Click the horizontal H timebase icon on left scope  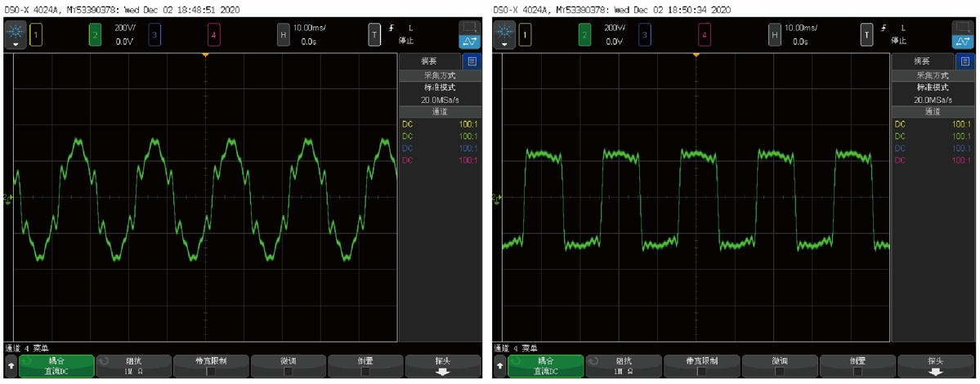(284, 35)
